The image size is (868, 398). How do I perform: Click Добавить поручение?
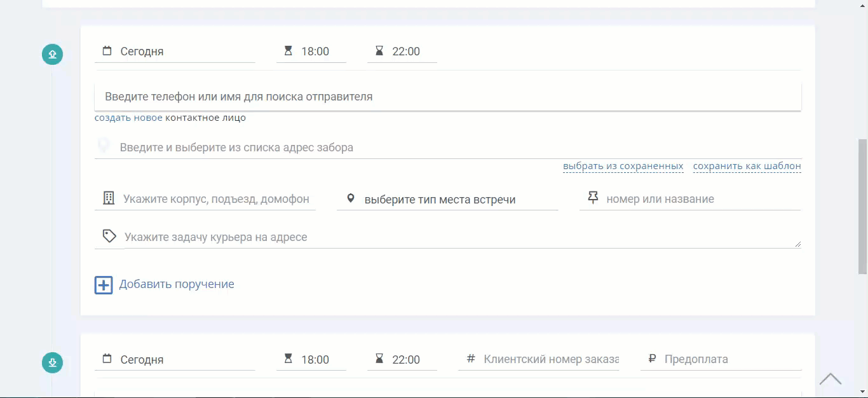[177, 284]
